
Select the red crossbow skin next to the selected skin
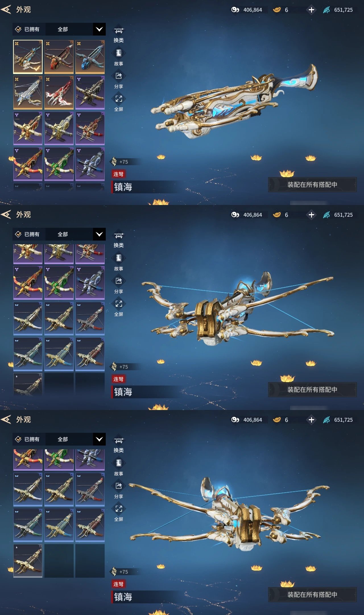pyautogui.click(x=59, y=57)
